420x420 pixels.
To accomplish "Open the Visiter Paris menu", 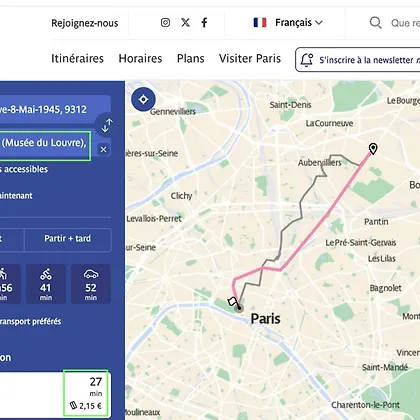I will click(250, 59).
